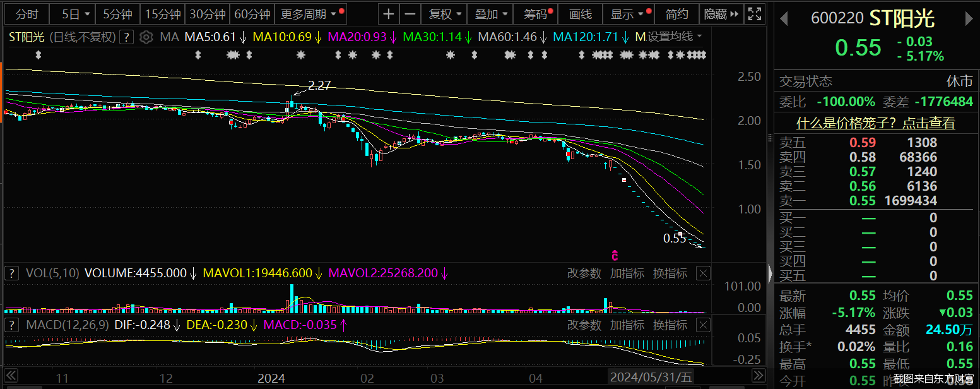The width and height of the screenshot is (980, 389).
Task: Toggle 简约 simplified view mode
Action: 677,14
